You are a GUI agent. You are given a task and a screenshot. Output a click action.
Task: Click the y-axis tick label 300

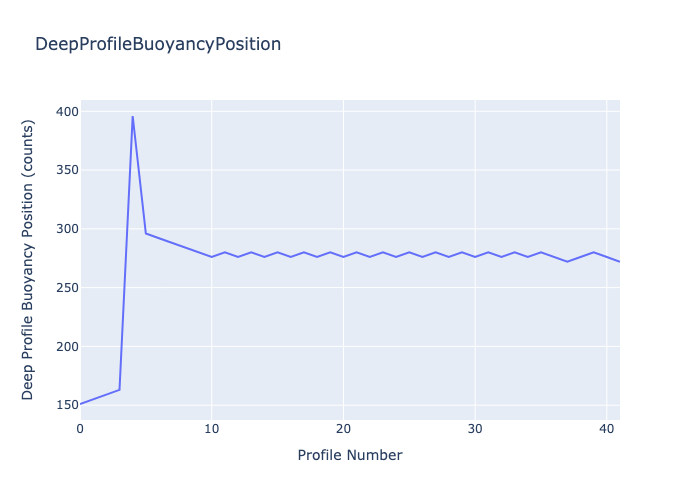click(x=66, y=229)
